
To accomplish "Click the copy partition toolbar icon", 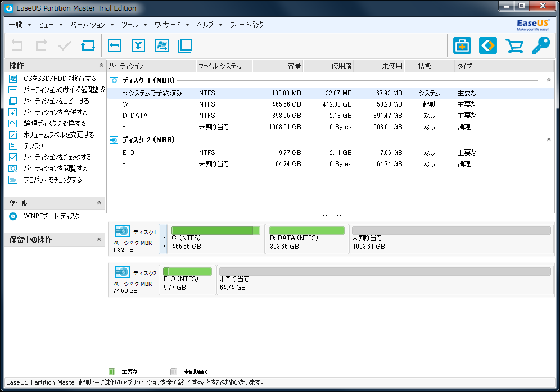I will pyautogui.click(x=186, y=45).
